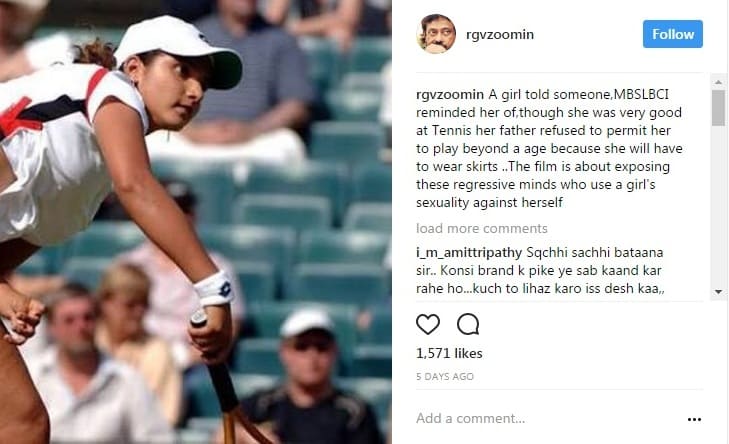Click the tennis player post photo
This screenshot has height=444, width=729.
[196, 222]
